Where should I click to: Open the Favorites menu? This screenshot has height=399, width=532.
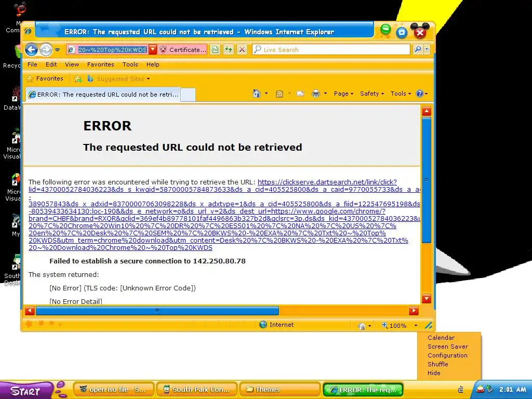[100, 64]
